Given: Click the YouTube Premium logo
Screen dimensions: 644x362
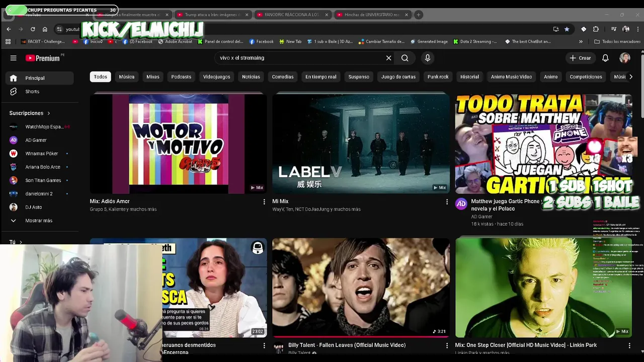Looking at the screenshot, I should (43, 58).
